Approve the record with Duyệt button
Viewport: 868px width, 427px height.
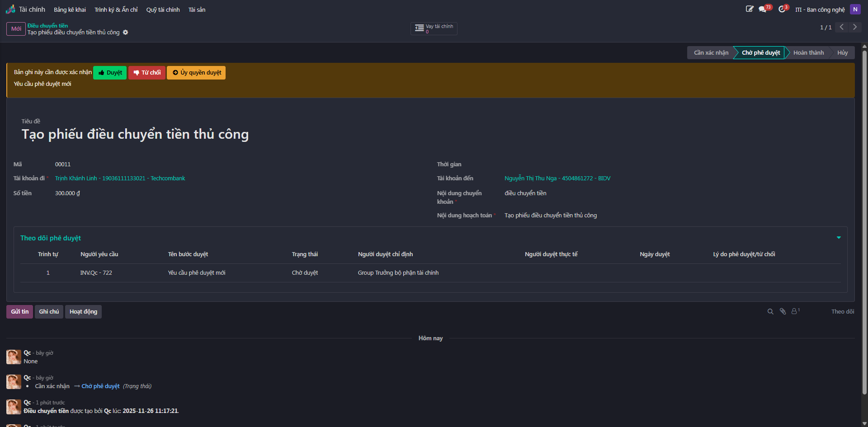click(x=110, y=73)
